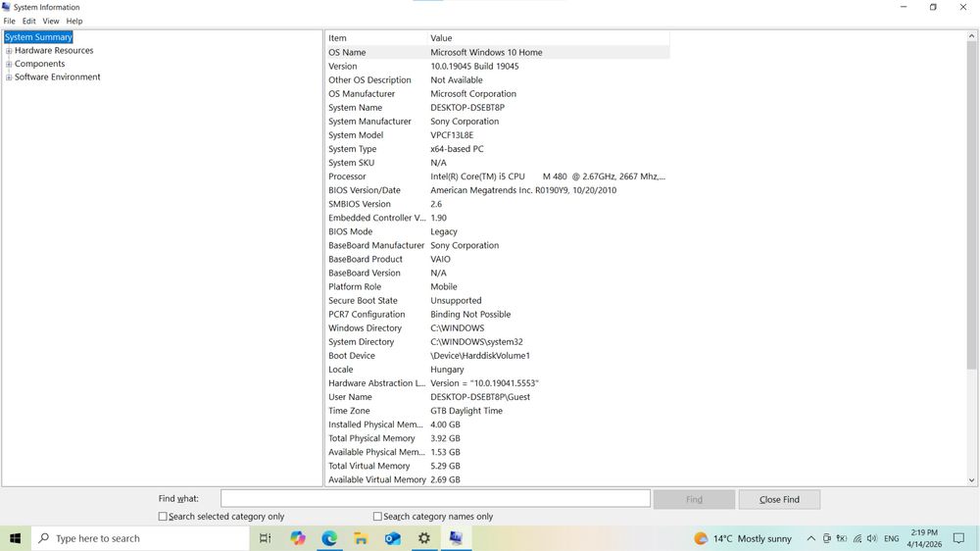The image size is (980, 551).
Task: Click the details pane scroll up arrow
Action: tap(971, 36)
